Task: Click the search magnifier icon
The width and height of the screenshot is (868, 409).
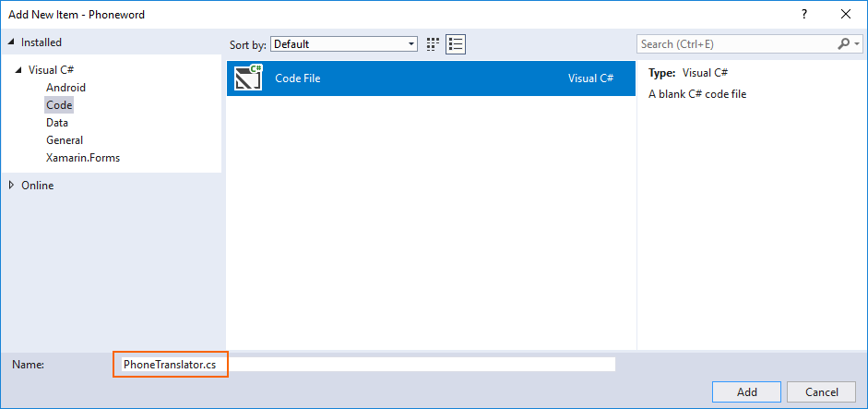Action: pos(844,43)
